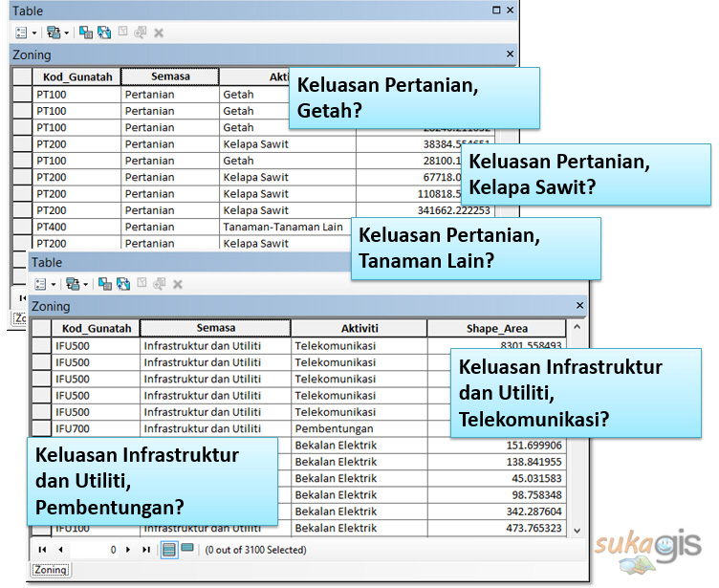This screenshot has width=719, height=588.
Task: Click Kod_Gunatah column header in back table
Action: click(x=77, y=77)
